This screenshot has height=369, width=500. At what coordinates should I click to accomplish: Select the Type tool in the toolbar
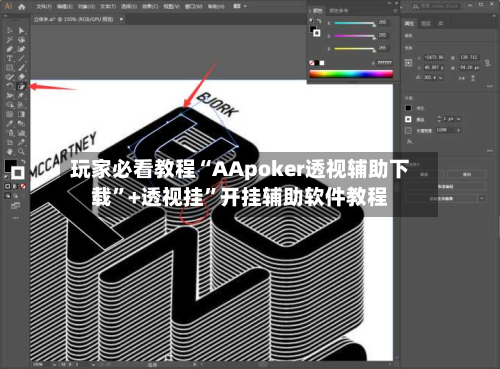[x=10, y=59]
